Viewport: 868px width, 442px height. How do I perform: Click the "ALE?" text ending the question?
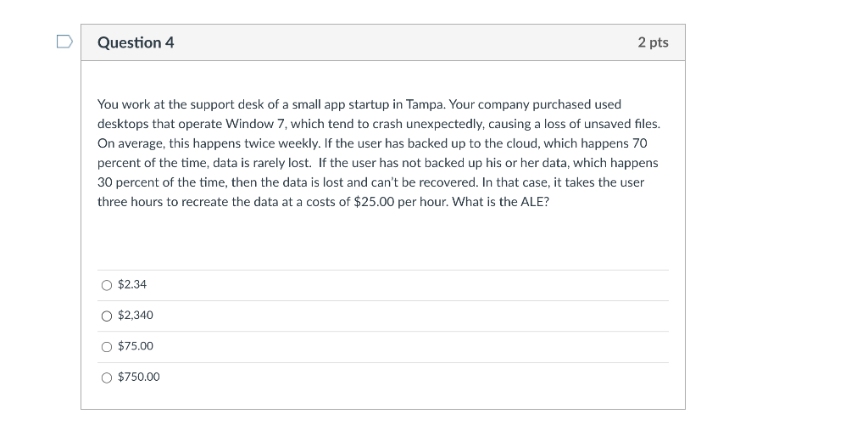[x=533, y=202]
